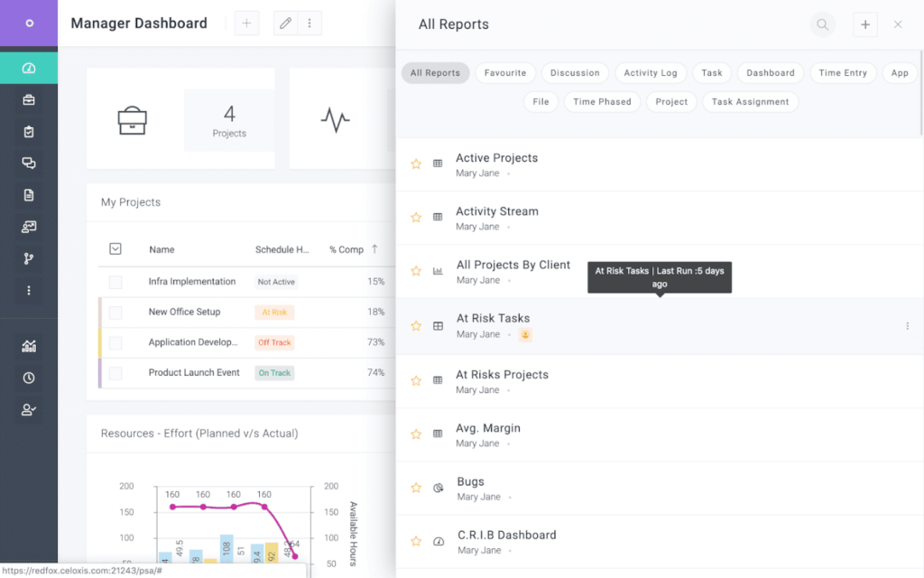The height and width of the screenshot is (578, 924).
Task: Click the activity pulse icon card
Action: click(x=336, y=120)
